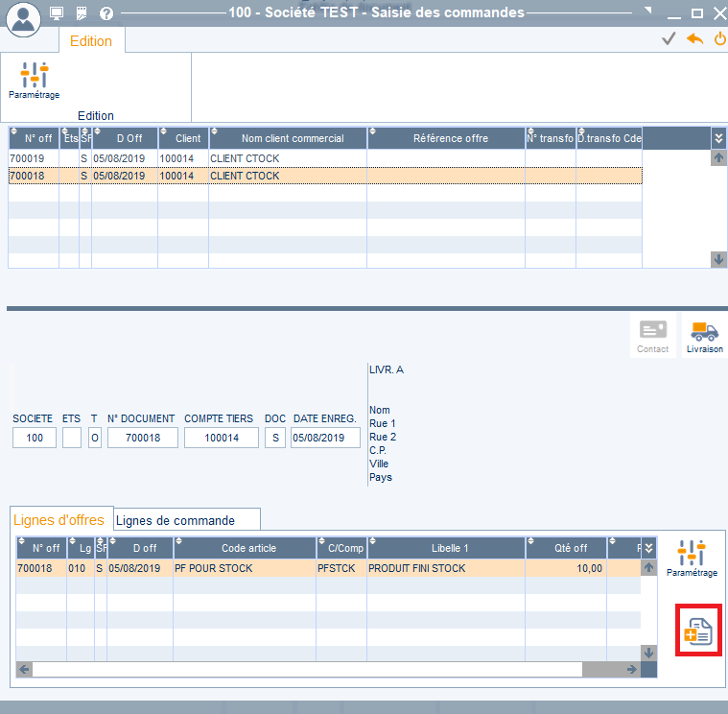Click the orange undo arrow icon
Viewport: 728px width, 714px height.
point(694,39)
